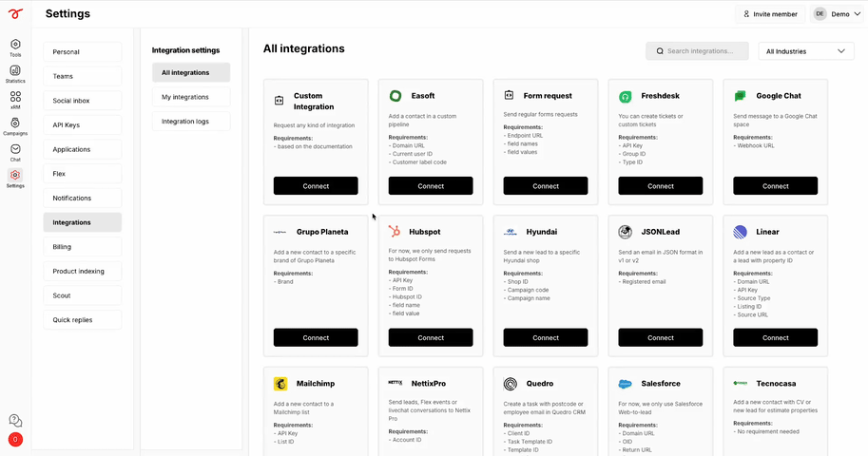Click the NettixPro logo icon

[395, 383]
